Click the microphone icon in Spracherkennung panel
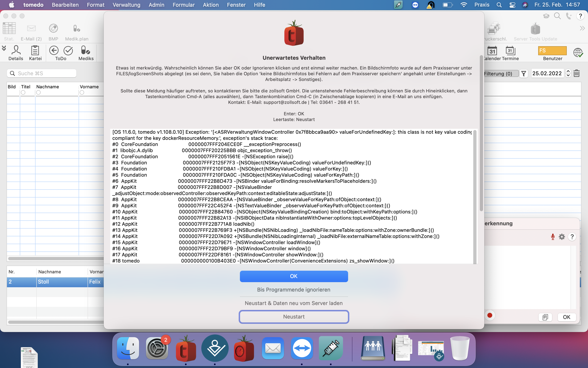This screenshot has width=588, height=368. [x=553, y=237]
